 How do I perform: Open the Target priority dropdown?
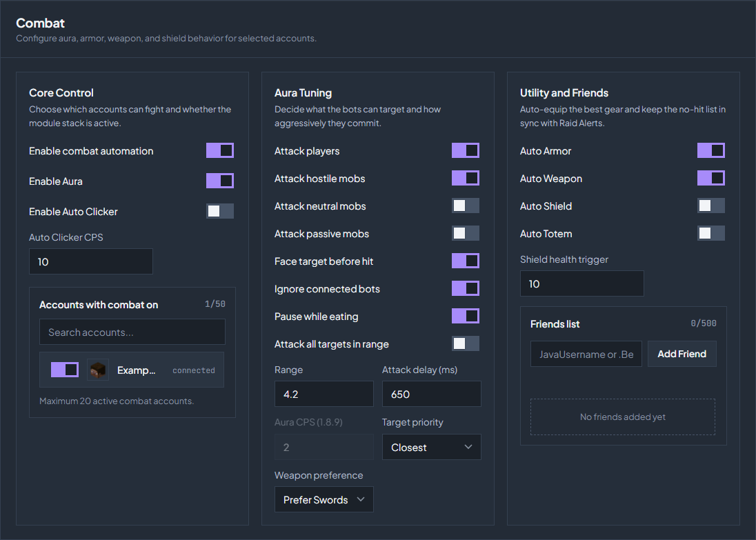(x=432, y=447)
